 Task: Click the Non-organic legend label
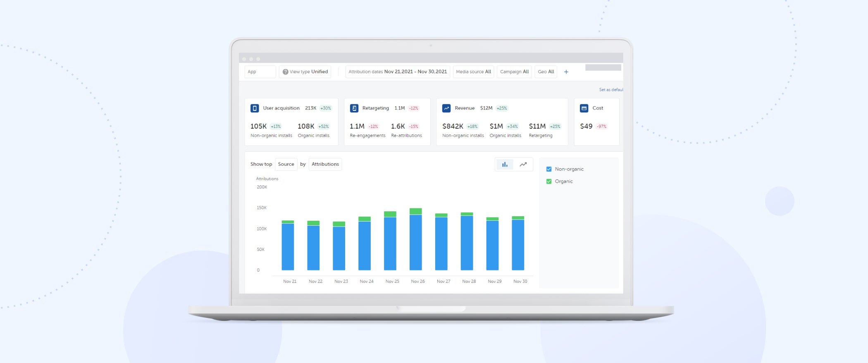pyautogui.click(x=569, y=169)
